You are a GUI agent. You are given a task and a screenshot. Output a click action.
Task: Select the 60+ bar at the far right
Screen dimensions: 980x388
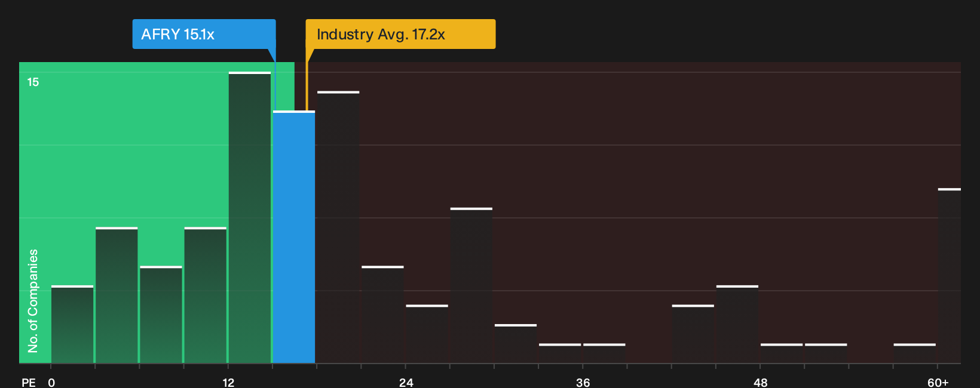pos(950,276)
